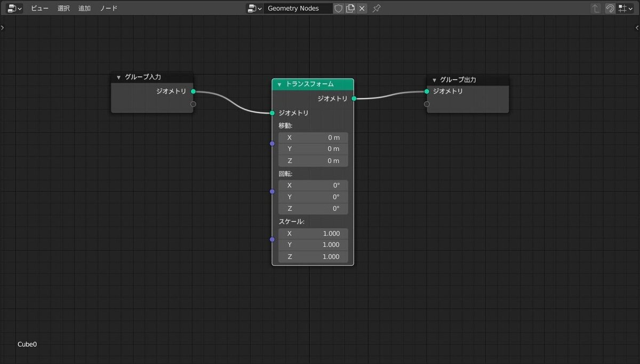Viewport: 640px width, 364px height.
Task: Toggle node snapping magnet icon
Action: [x=610, y=8]
